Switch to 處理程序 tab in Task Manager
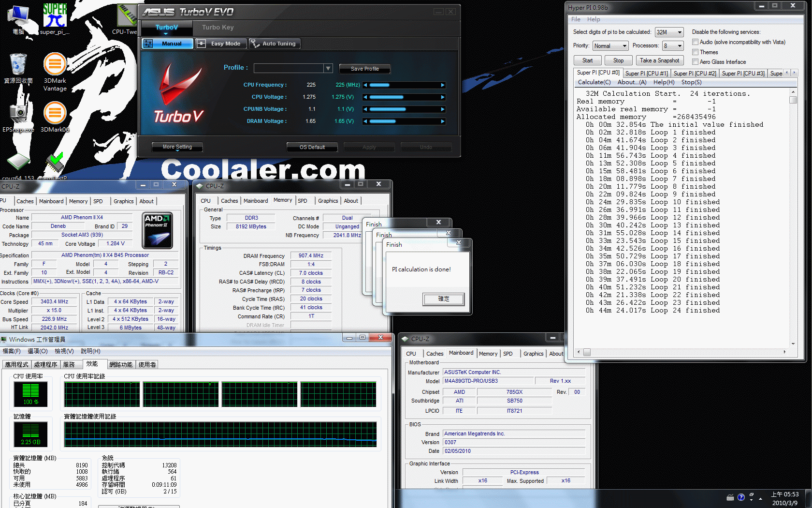Image resolution: width=812 pixels, height=508 pixels. pos(45,365)
